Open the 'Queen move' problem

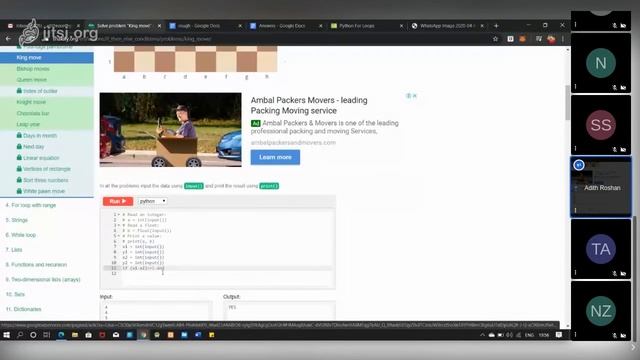[x=47, y=80]
